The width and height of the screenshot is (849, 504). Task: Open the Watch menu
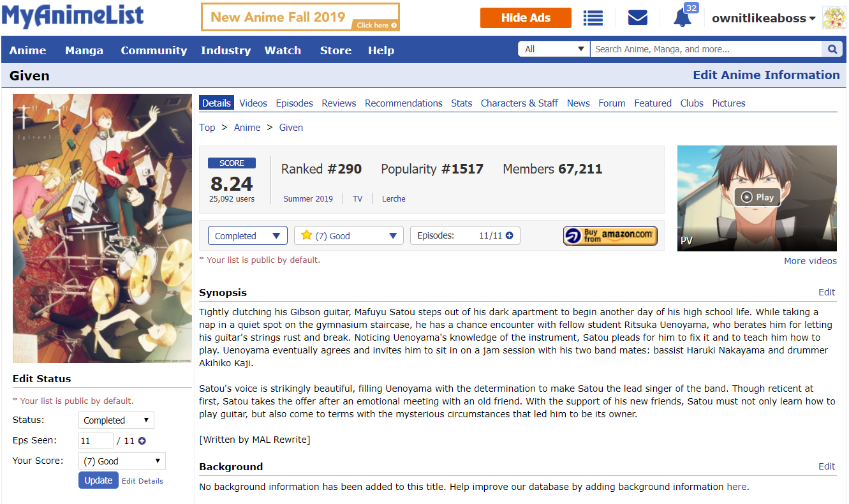click(283, 50)
